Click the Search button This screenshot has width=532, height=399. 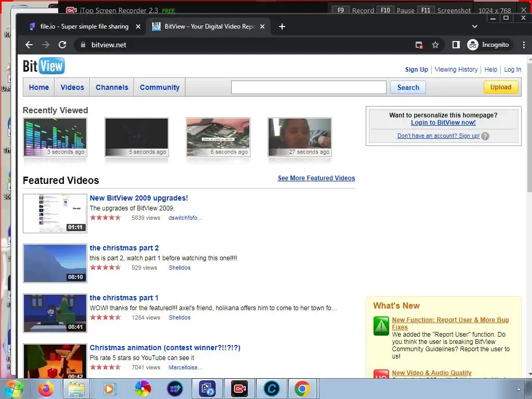(408, 87)
